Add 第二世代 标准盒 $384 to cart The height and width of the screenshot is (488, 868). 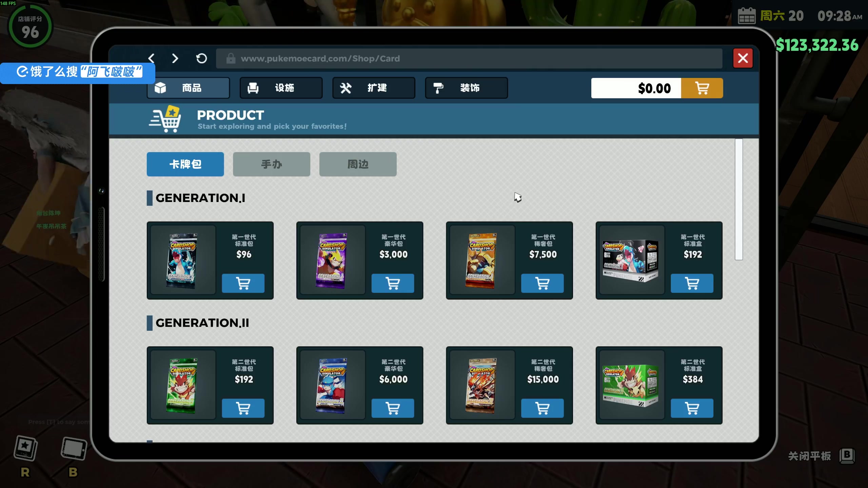tap(692, 408)
